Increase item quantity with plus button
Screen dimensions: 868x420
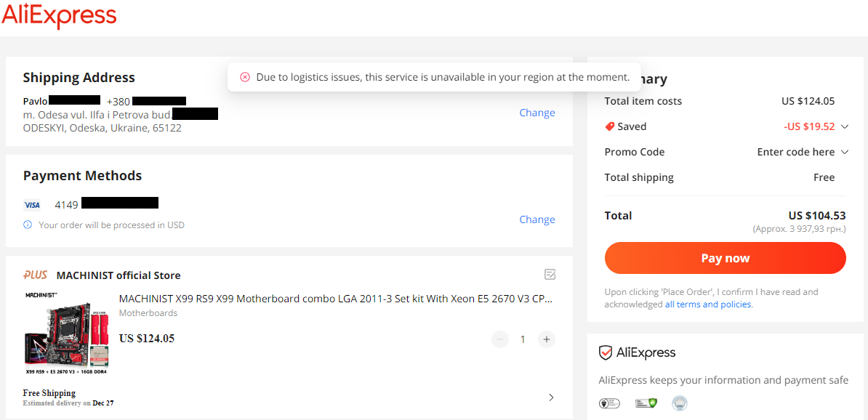pyautogui.click(x=547, y=339)
